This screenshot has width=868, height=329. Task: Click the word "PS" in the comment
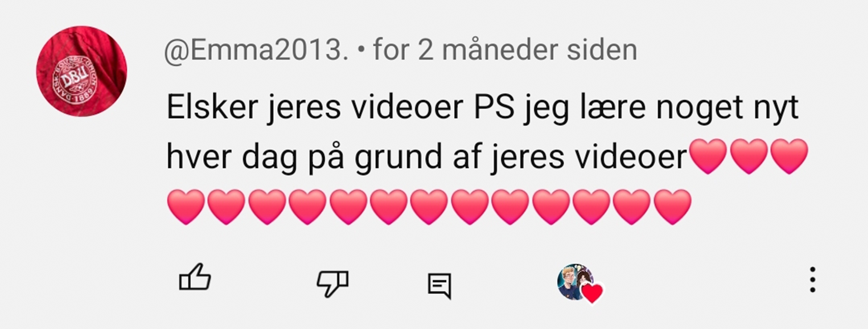[x=494, y=107]
